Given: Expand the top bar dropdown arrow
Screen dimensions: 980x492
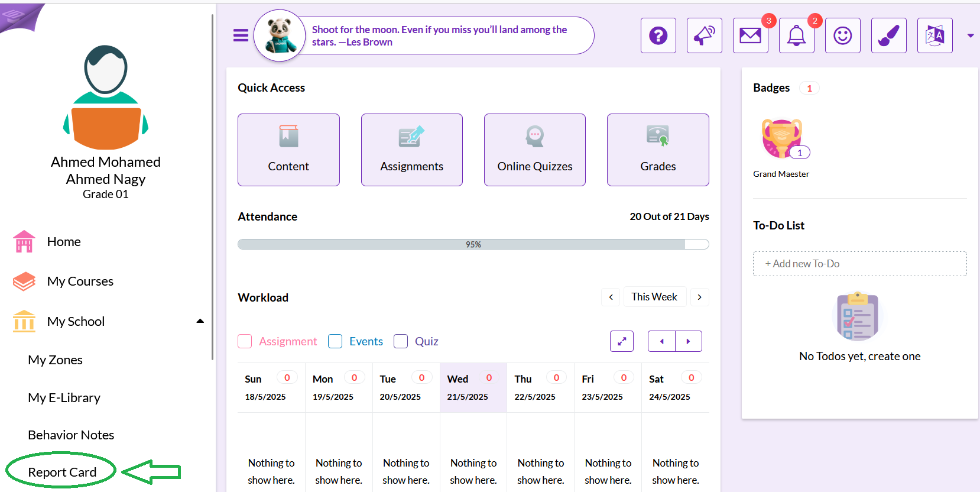Looking at the screenshot, I should (x=971, y=36).
